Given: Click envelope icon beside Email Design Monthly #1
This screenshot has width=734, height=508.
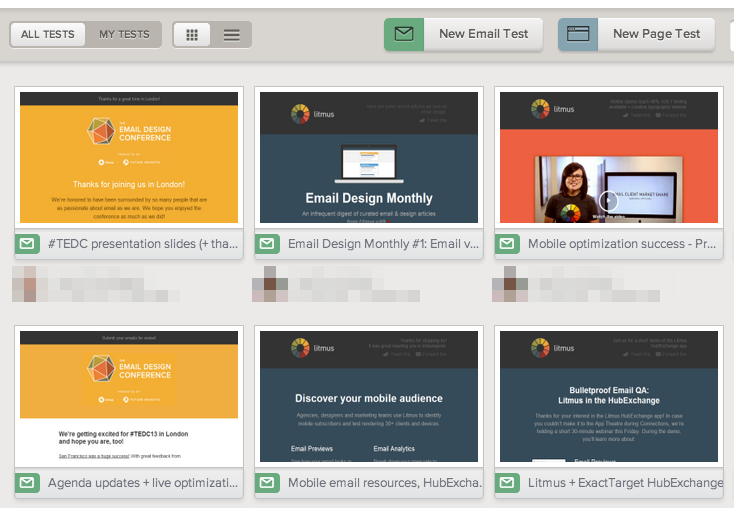Looking at the screenshot, I should click(x=267, y=244).
